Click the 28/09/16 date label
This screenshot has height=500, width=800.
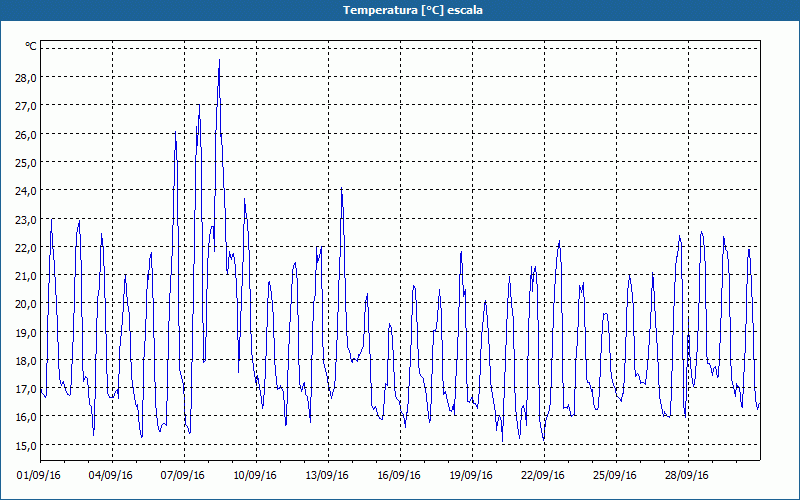click(687, 475)
